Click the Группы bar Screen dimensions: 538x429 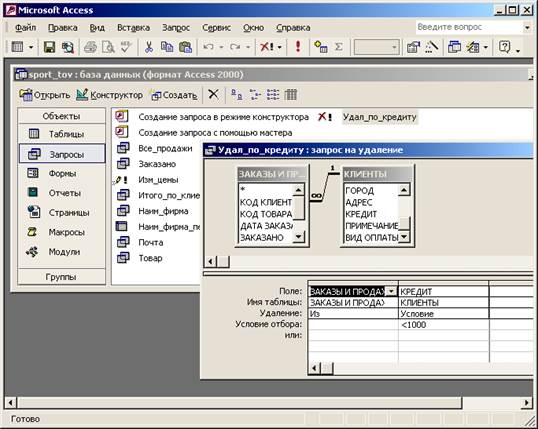[x=61, y=277]
